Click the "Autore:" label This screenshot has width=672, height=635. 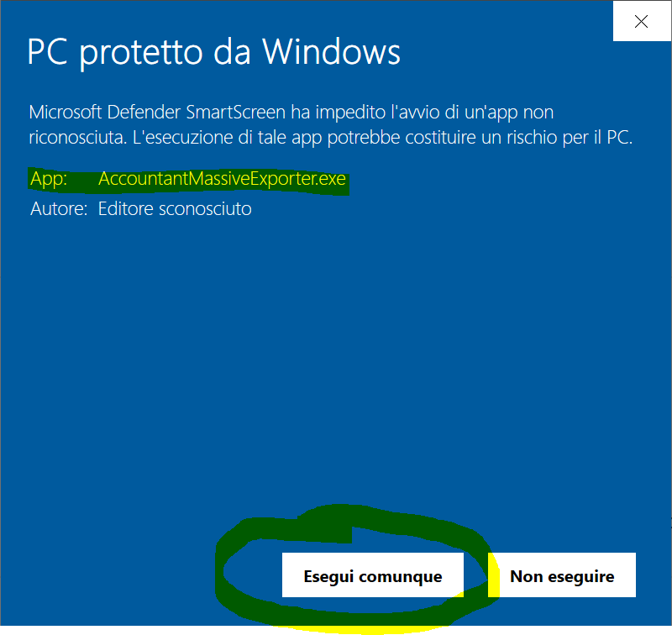(x=59, y=209)
